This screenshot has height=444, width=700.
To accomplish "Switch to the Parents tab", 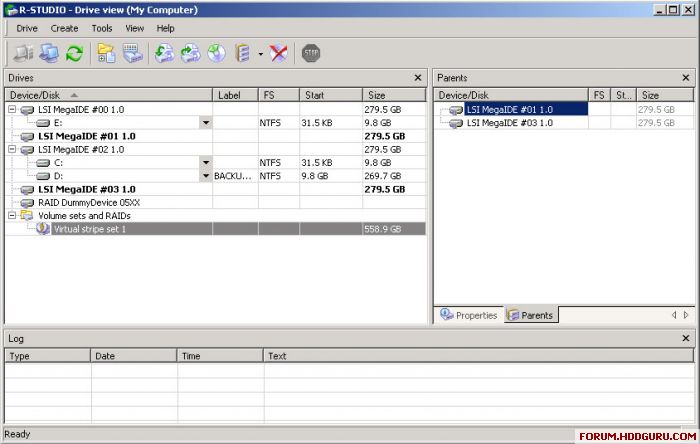I will click(531, 315).
